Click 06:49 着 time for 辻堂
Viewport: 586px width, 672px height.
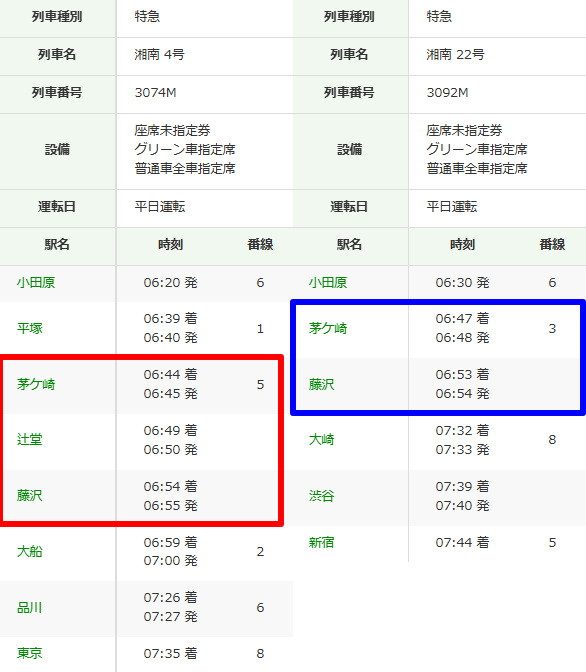[171, 430]
